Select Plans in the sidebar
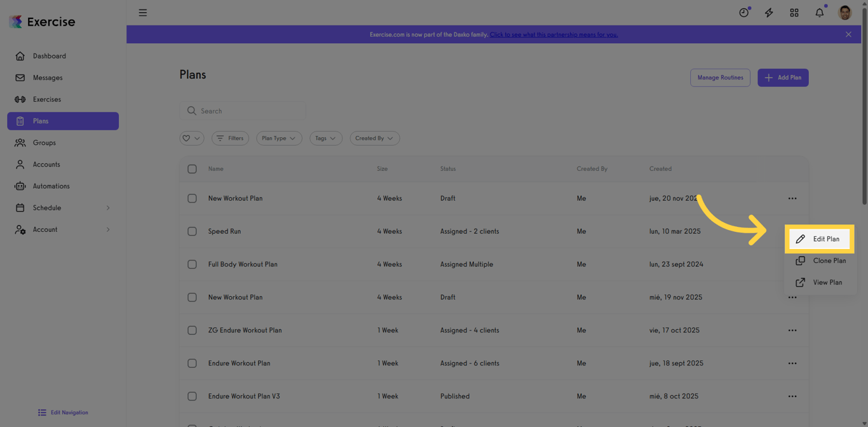Image resolution: width=868 pixels, height=427 pixels. (63, 121)
